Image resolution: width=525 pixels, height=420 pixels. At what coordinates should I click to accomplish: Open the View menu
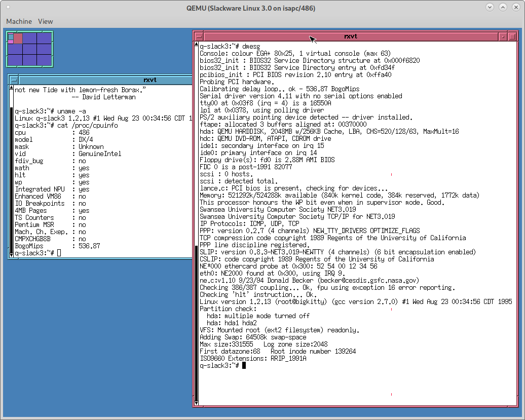coord(45,21)
